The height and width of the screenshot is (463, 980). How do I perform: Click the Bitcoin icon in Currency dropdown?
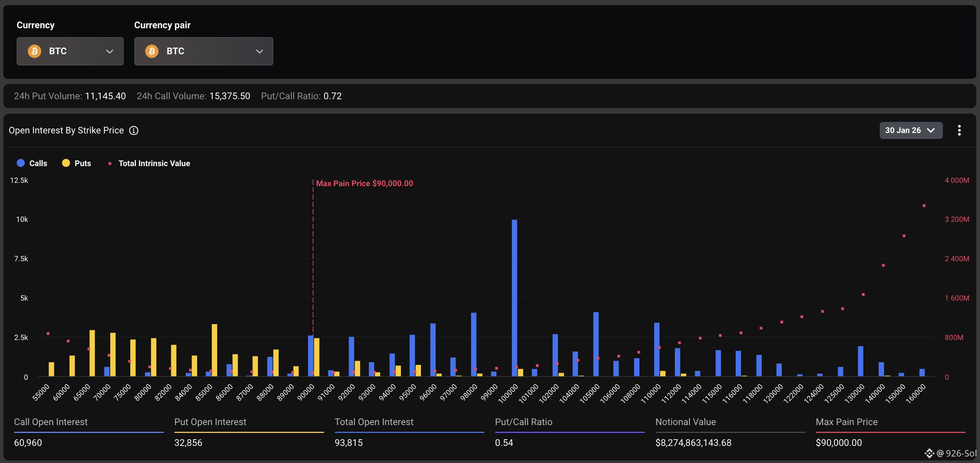(x=34, y=51)
